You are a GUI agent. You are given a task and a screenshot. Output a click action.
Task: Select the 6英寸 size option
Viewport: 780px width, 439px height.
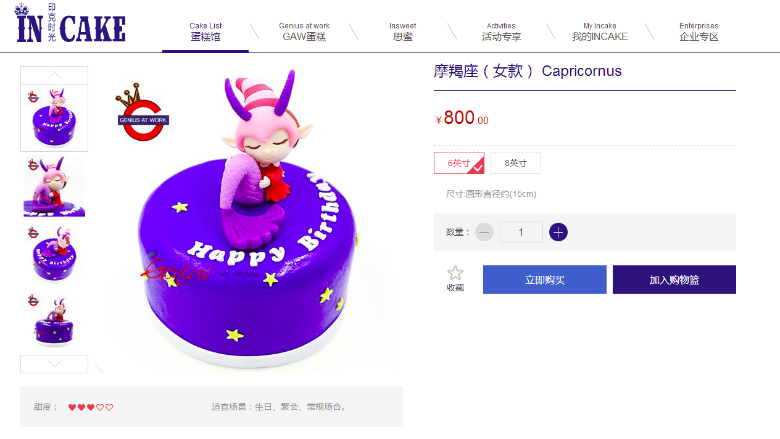[459, 163]
